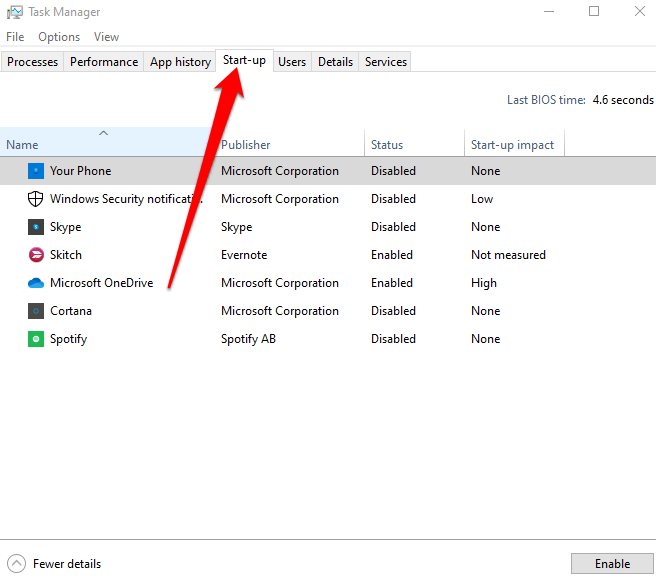Switch to the Processes tab

(x=33, y=62)
